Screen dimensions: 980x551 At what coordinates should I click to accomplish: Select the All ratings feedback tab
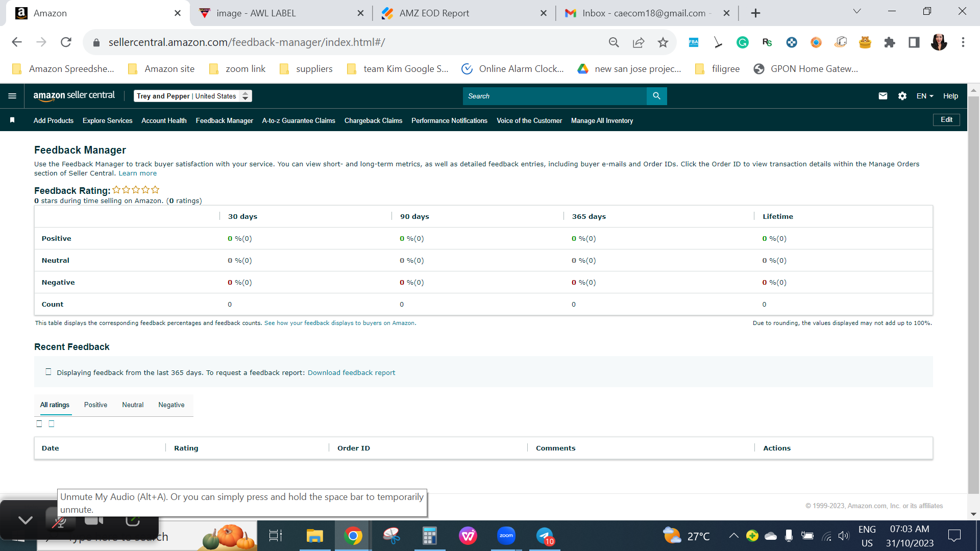(x=55, y=405)
